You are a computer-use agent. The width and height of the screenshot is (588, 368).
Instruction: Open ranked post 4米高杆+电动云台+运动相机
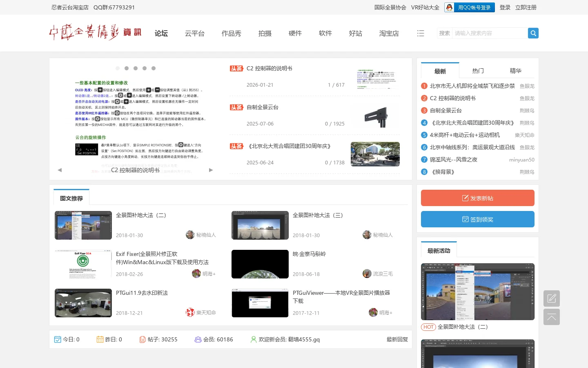(465, 135)
